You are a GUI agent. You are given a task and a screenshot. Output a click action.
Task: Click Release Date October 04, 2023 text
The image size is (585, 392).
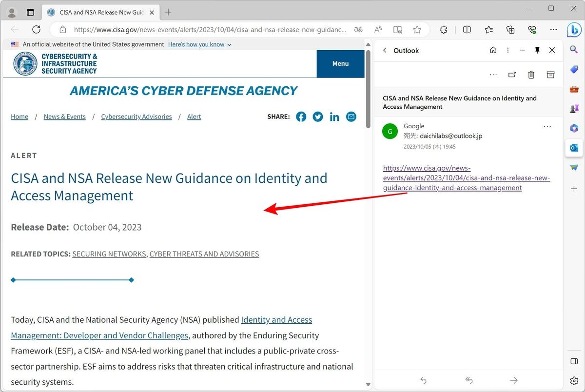pos(76,227)
